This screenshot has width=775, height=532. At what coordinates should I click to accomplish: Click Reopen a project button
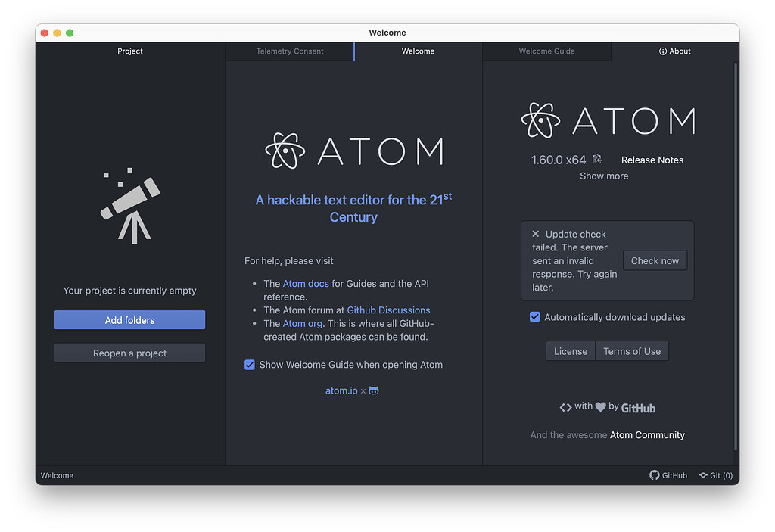pyautogui.click(x=130, y=353)
